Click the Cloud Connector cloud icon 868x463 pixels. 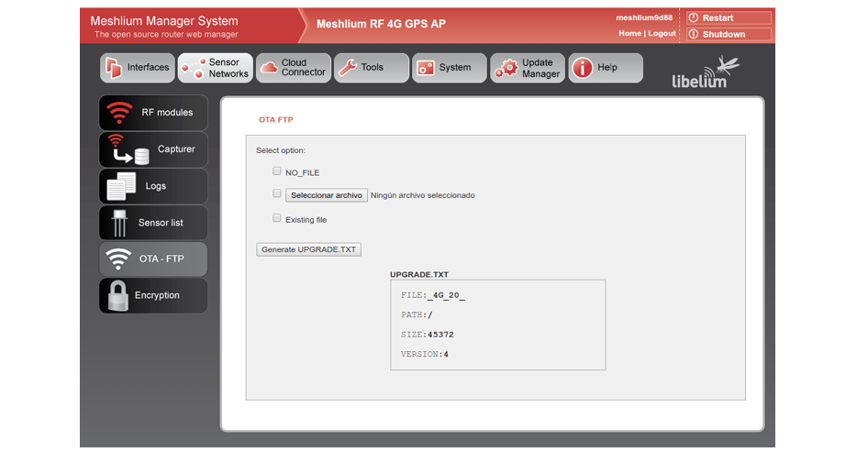(269, 68)
